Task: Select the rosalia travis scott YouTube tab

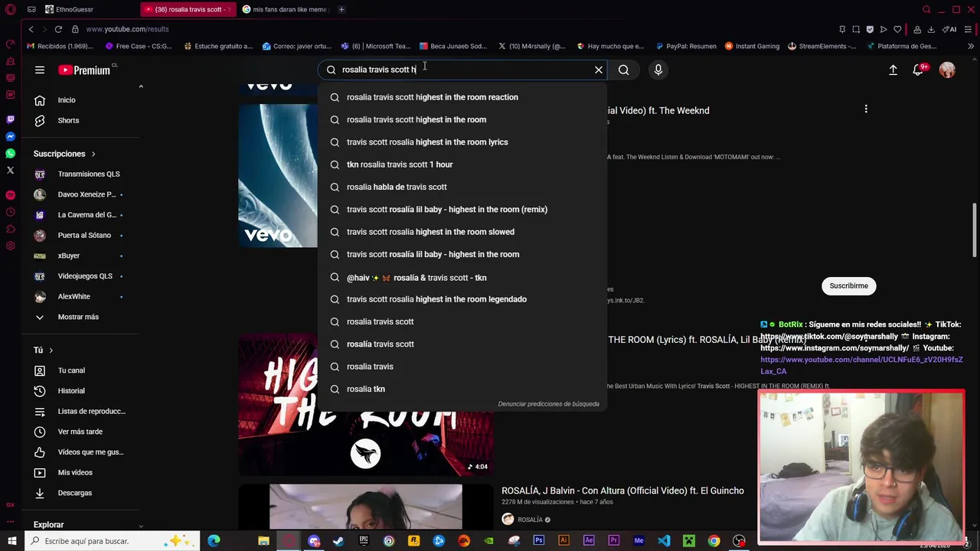Action: pos(188,9)
